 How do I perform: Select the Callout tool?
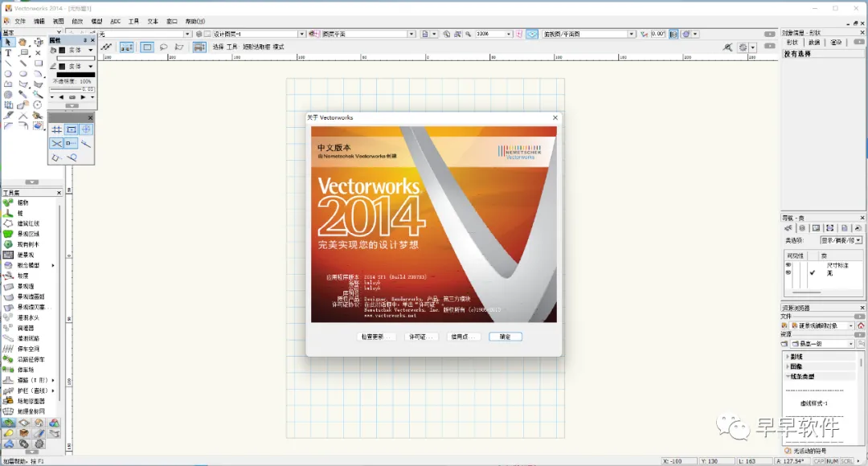pos(23,52)
